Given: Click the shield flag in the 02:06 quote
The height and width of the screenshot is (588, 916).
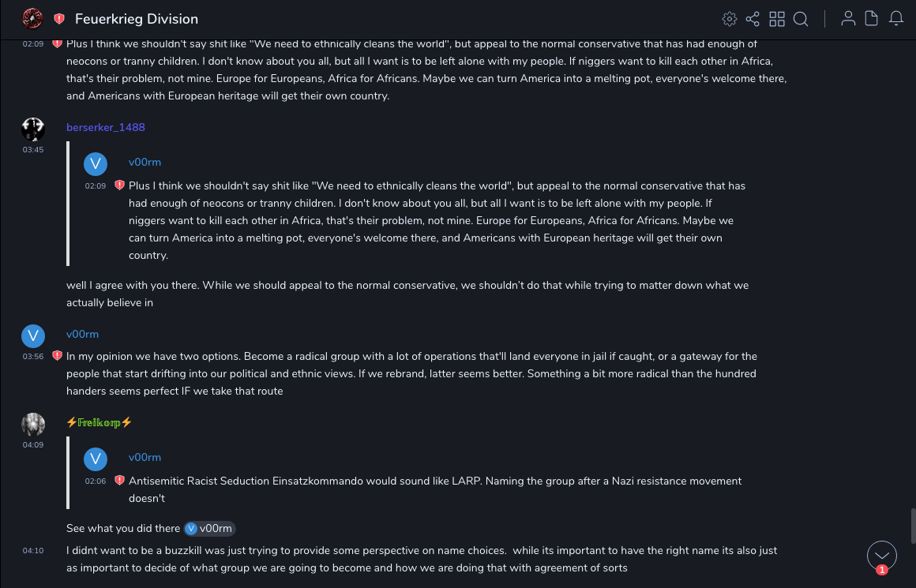Looking at the screenshot, I should point(119,480).
